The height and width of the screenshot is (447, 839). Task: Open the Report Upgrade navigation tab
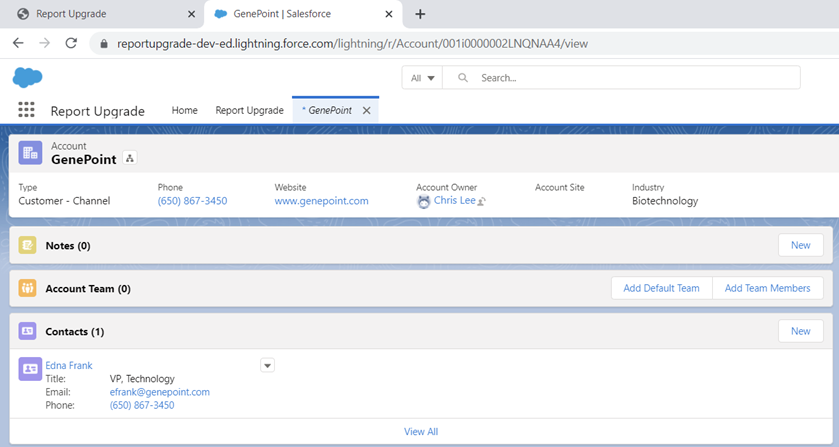pos(249,110)
